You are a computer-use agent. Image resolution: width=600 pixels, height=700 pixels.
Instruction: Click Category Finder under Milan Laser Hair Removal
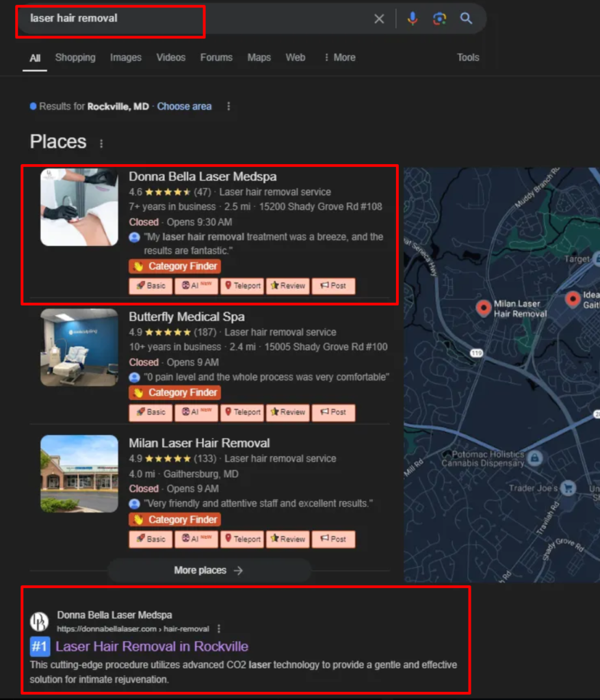pos(174,520)
